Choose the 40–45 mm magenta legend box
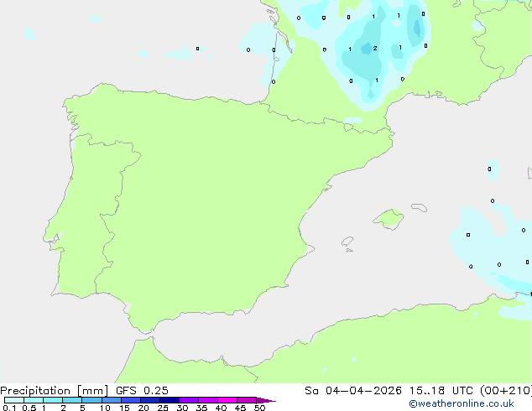532x411 pixels. 227,400
